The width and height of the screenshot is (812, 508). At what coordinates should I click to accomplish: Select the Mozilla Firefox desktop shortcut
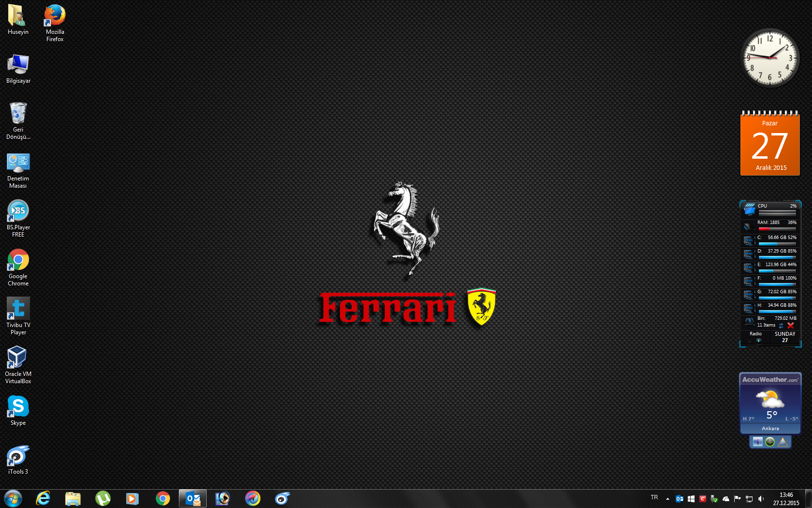55,23
